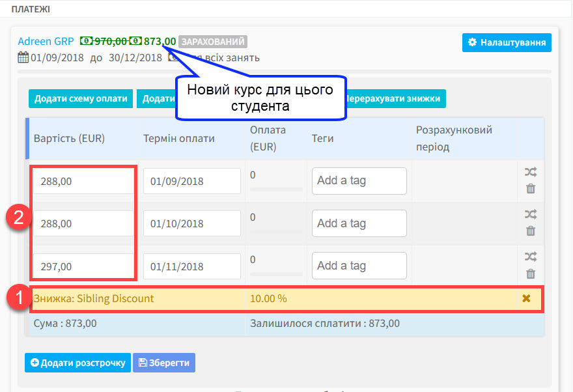Viewport: 573px width, 392px height.
Task: Edit the first 288,00 cost field
Action: 83,182
